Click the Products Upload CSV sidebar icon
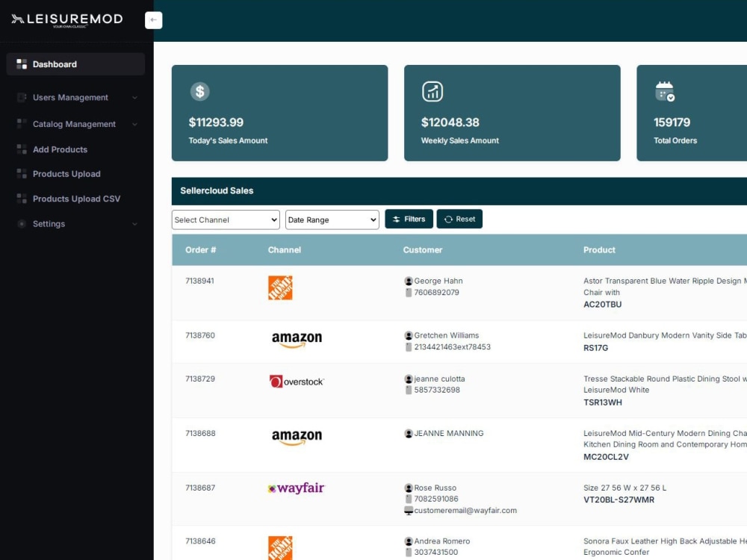 (x=22, y=199)
